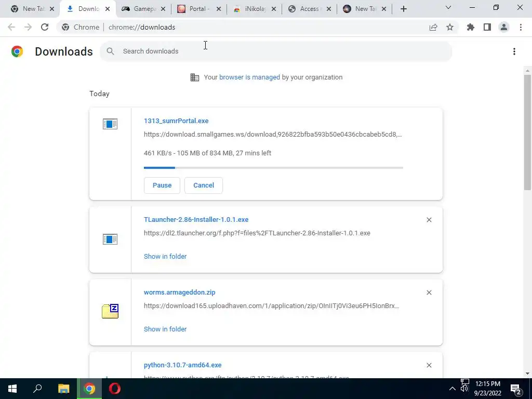This screenshot has width=532, height=399.
Task: Click Chrome icon in taskbar
Action: (89, 389)
